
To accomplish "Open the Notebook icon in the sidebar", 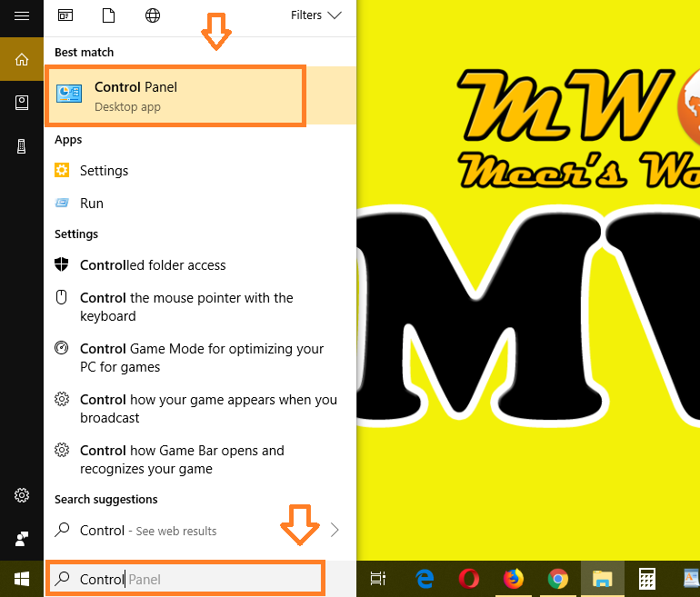I will click(22, 103).
